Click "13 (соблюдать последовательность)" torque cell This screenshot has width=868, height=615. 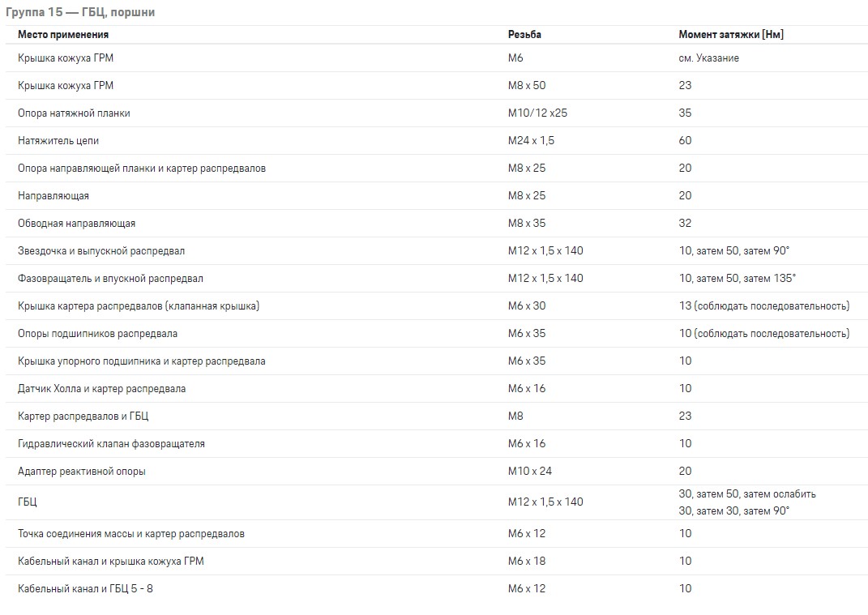[764, 306]
